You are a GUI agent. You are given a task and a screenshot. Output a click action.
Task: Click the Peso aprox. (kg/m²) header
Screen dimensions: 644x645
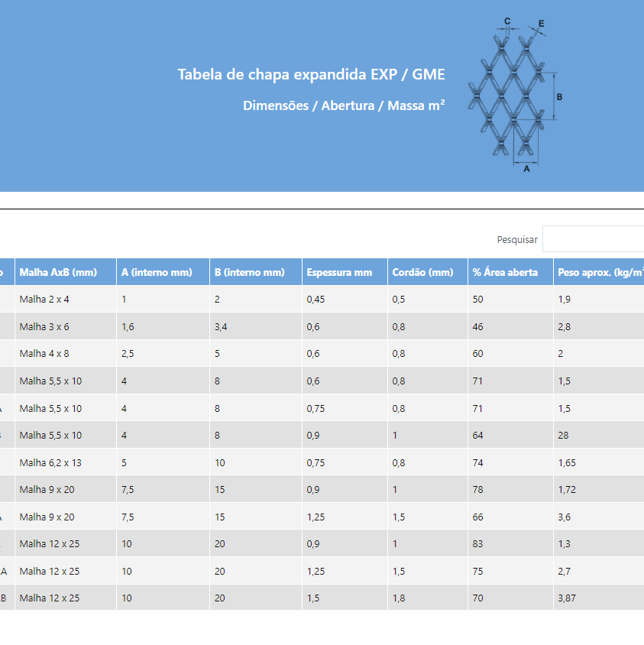[598, 272]
